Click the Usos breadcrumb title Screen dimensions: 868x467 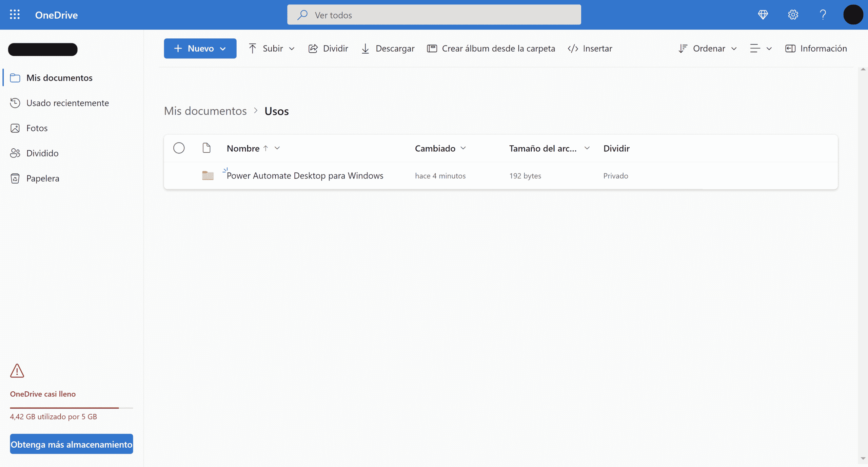pyautogui.click(x=277, y=111)
